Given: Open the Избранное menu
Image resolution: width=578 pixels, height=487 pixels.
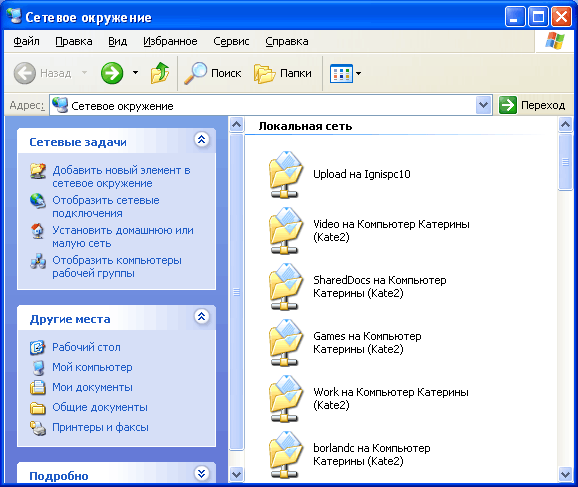Looking at the screenshot, I should [170, 41].
